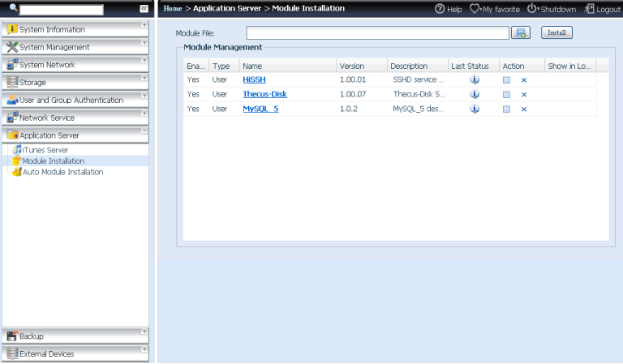Expand External Devices with plus button
The image size is (623, 364).
point(144,349)
